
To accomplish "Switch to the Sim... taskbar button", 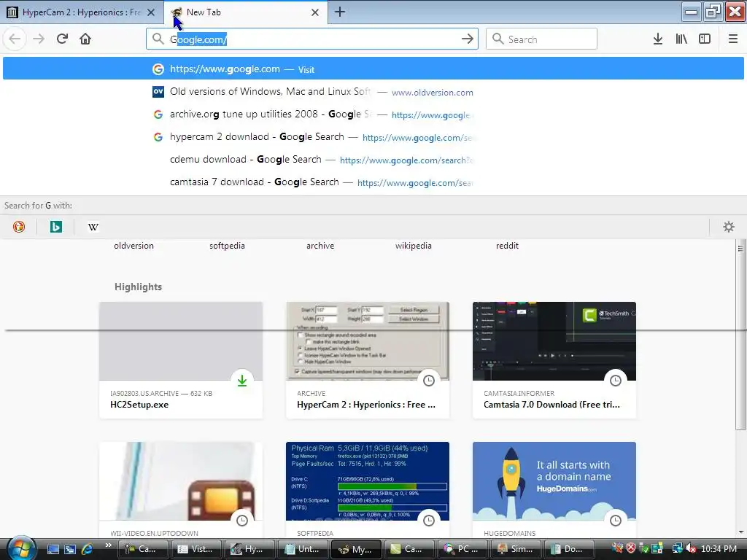I will click(x=516, y=549).
